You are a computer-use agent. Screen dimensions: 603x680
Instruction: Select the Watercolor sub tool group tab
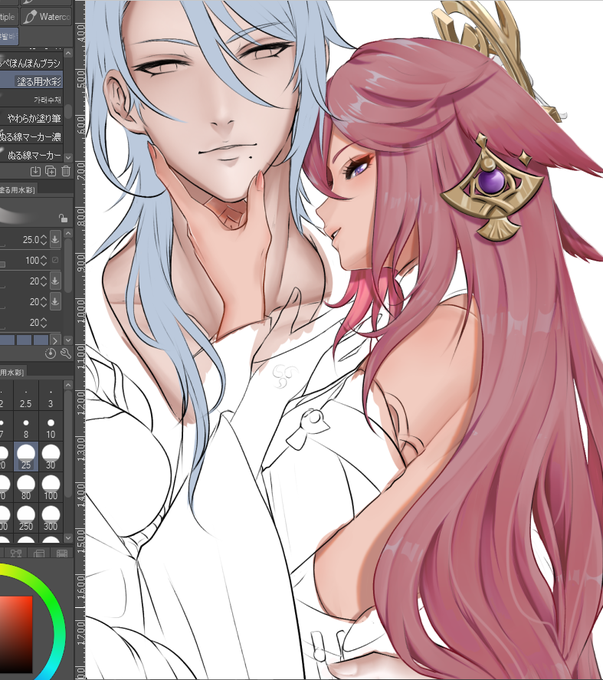(x=46, y=16)
